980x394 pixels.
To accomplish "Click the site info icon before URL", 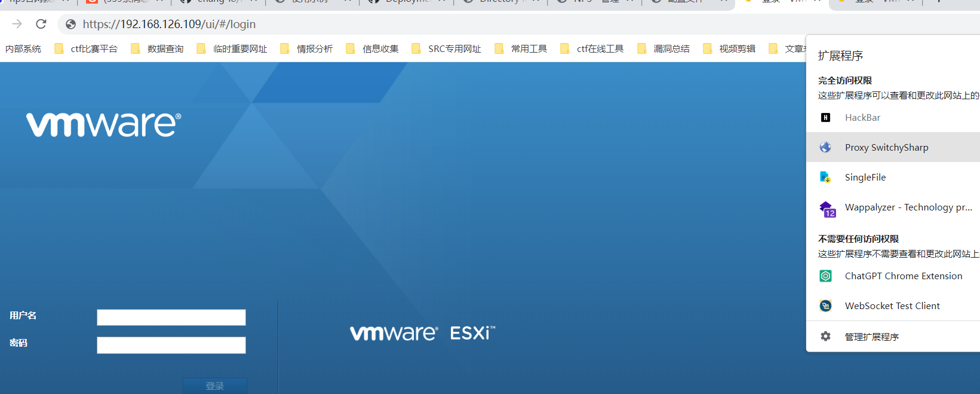I will (70, 25).
